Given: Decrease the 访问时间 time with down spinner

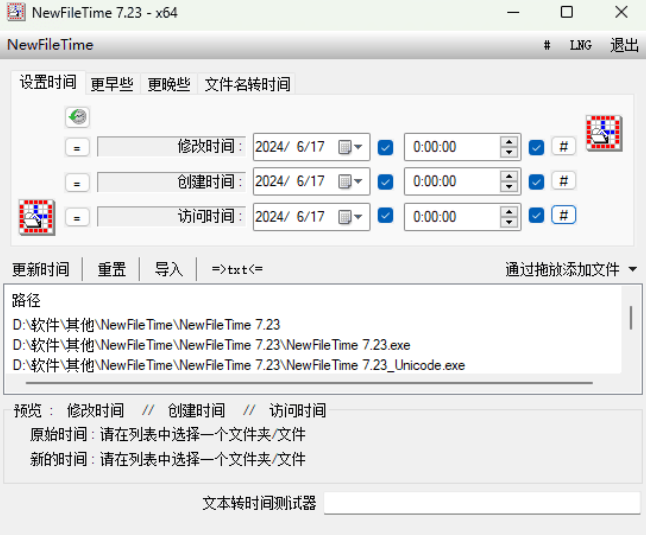Looking at the screenshot, I should pos(509,222).
